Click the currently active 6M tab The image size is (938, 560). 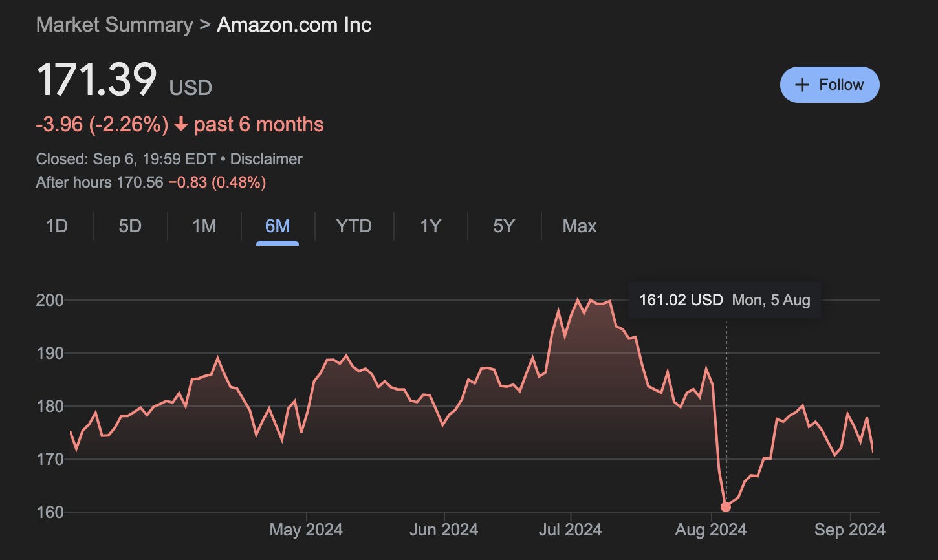pos(278,226)
